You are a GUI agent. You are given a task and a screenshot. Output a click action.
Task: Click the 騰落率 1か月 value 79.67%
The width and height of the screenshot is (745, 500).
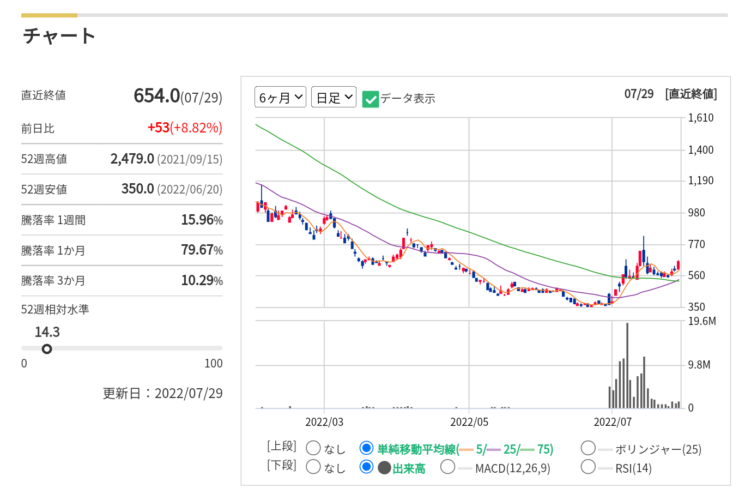(x=202, y=250)
